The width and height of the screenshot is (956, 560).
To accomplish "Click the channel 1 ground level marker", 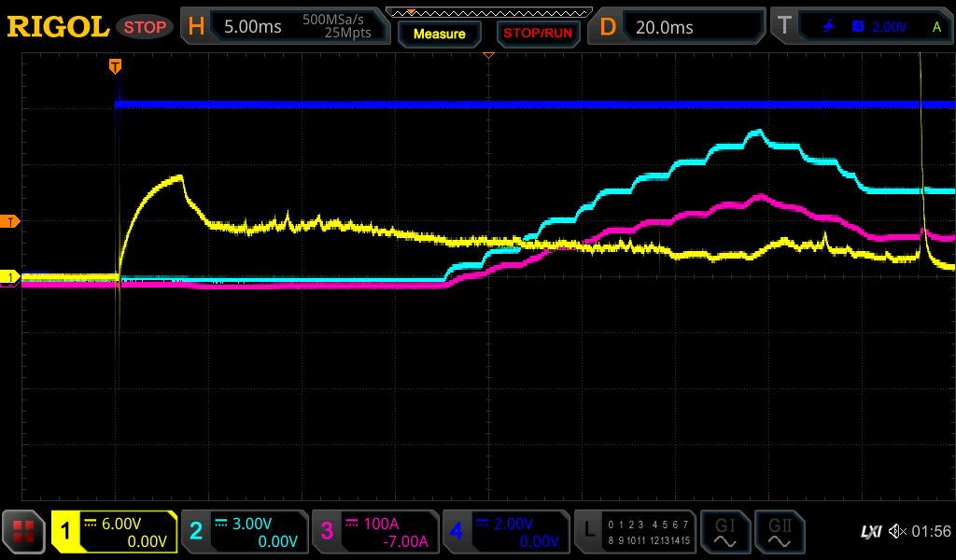I will coord(10,277).
